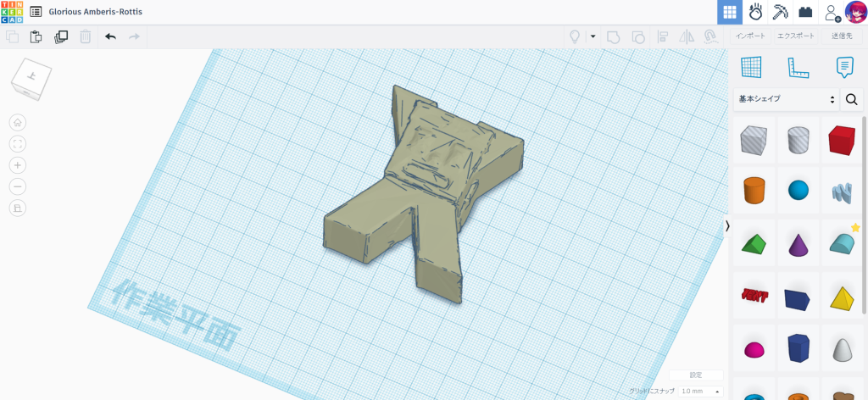Select the blue Sphere shape
Image resolution: width=868 pixels, height=400 pixels.
click(x=798, y=191)
